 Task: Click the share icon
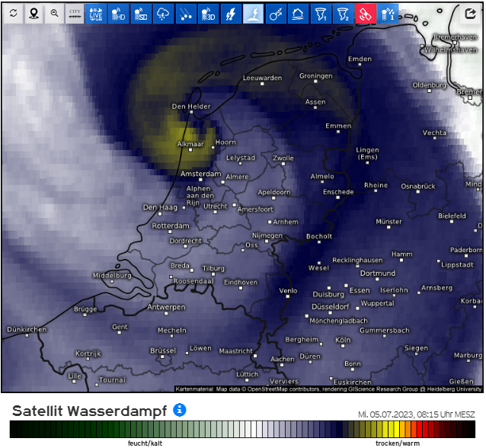[x=471, y=13]
